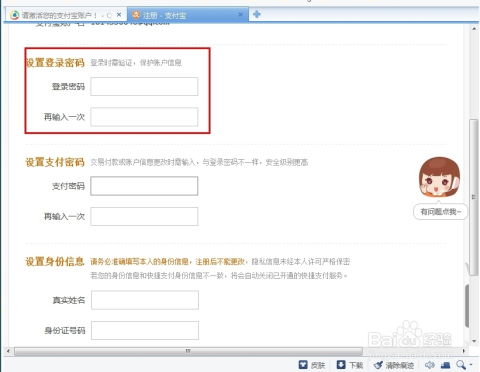Screen dimensions: 480x372
Task: Click the 有问题点我 help bubble
Action: coord(440,212)
